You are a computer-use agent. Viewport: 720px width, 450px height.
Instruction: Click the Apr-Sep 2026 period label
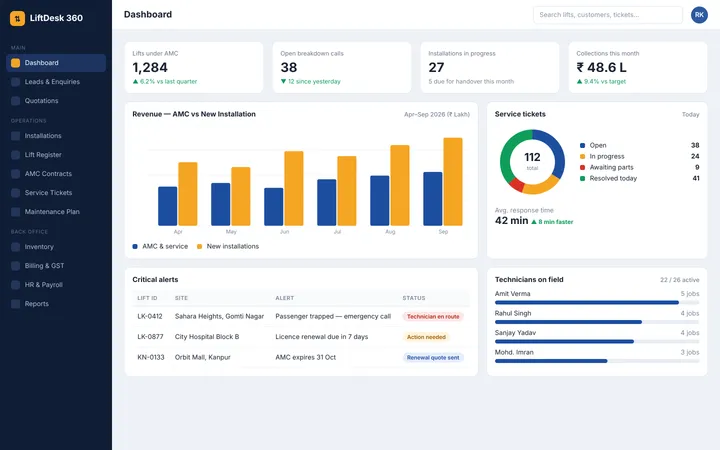tap(437, 114)
